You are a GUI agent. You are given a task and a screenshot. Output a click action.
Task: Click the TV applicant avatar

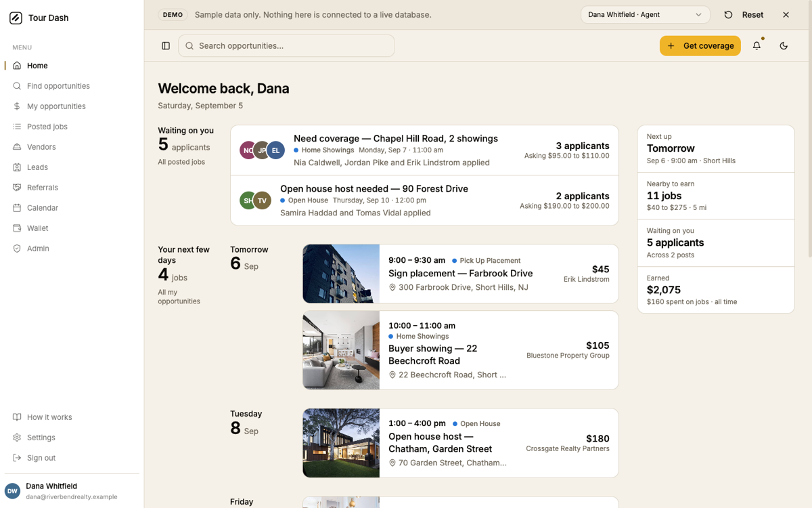(x=262, y=200)
